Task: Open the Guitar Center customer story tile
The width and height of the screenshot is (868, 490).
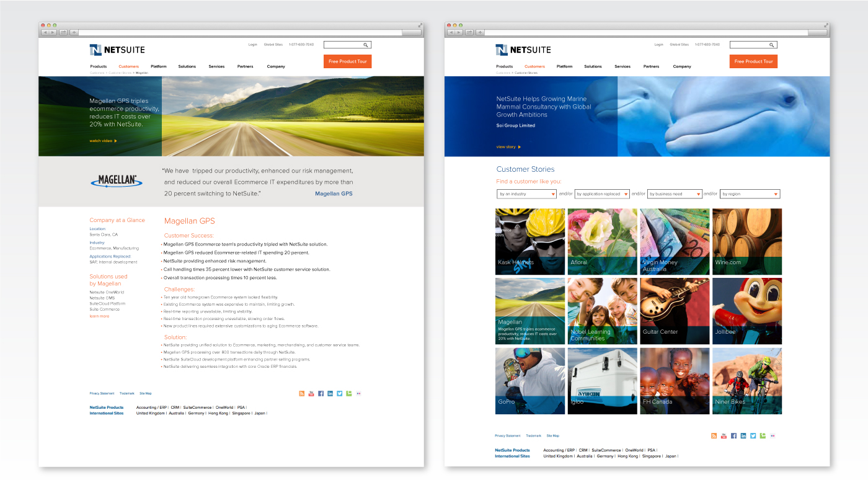Action: 675,311
